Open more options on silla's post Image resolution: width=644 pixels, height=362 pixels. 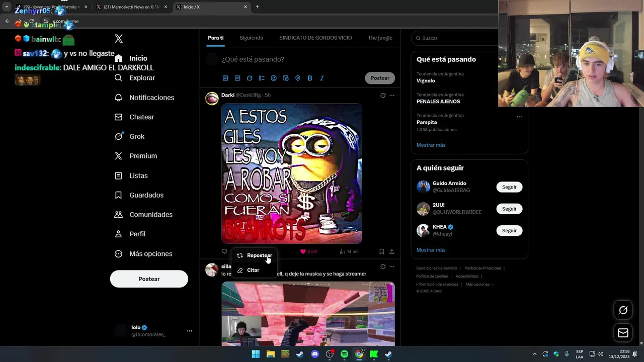pos(392,266)
